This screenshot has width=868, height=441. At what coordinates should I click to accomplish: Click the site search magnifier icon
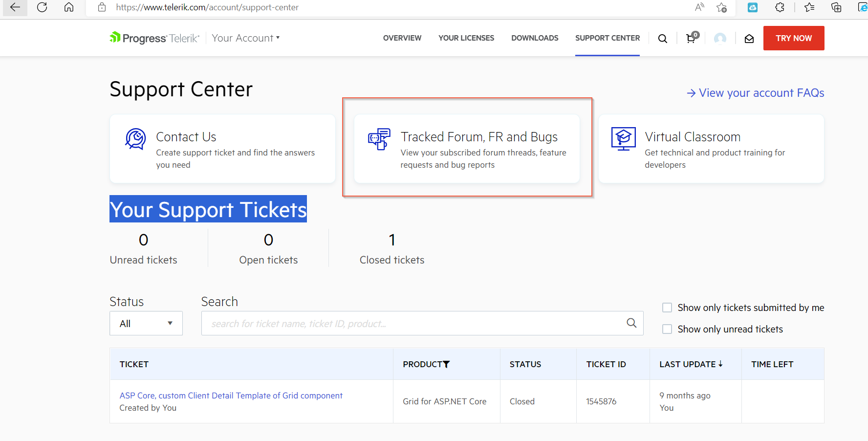pos(662,39)
